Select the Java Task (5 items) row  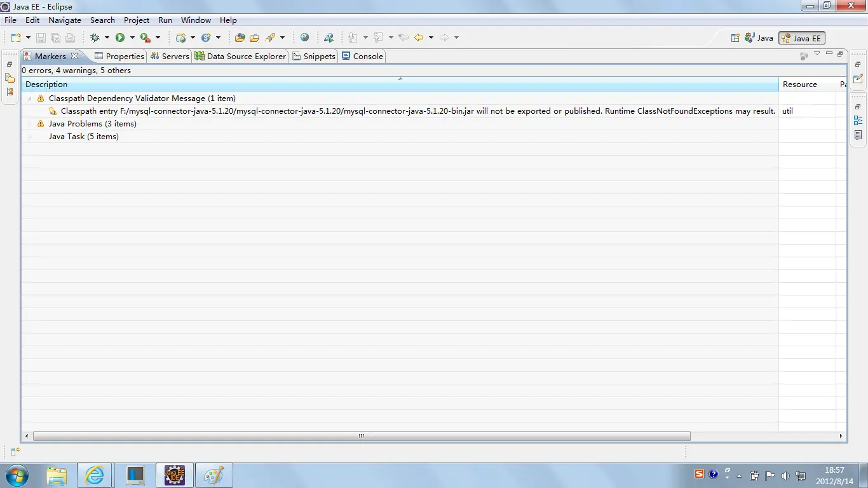pyautogui.click(x=83, y=137)
